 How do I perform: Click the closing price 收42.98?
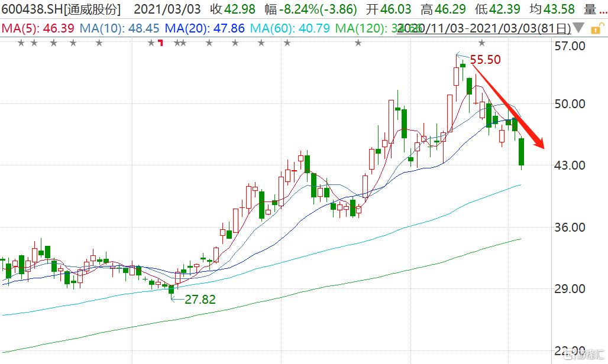[x=233, y=9]
